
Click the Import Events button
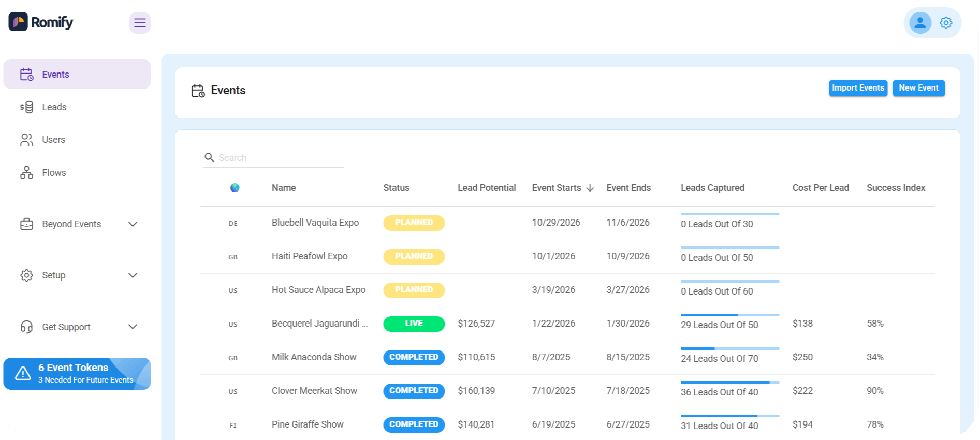coord(858,88)
